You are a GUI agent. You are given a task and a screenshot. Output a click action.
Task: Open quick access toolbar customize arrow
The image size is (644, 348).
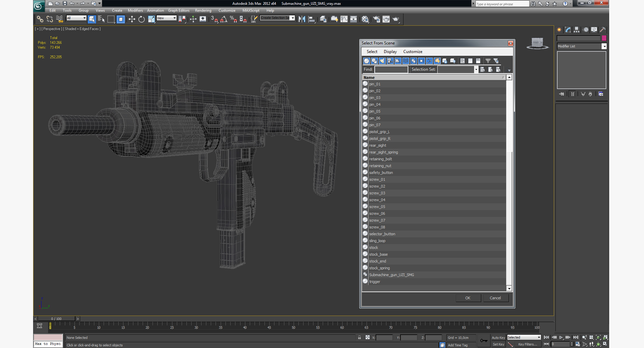coord(100,3)
